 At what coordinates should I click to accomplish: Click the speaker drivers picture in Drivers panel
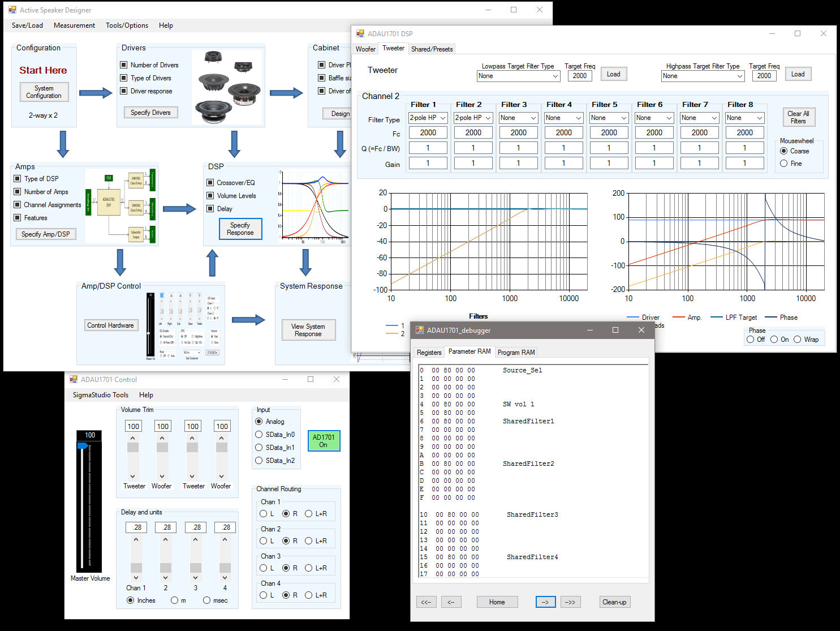click(227, 87)
